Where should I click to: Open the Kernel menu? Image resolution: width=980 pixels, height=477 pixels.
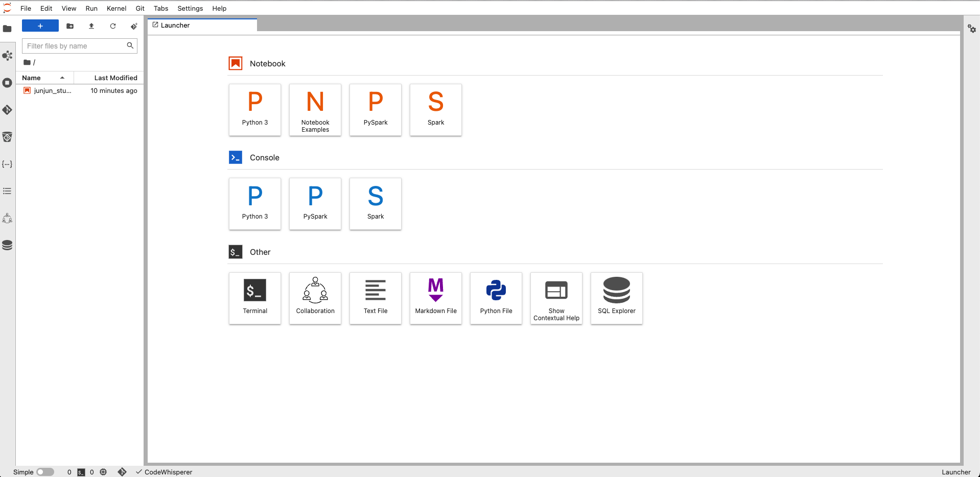tap(116, 8)
